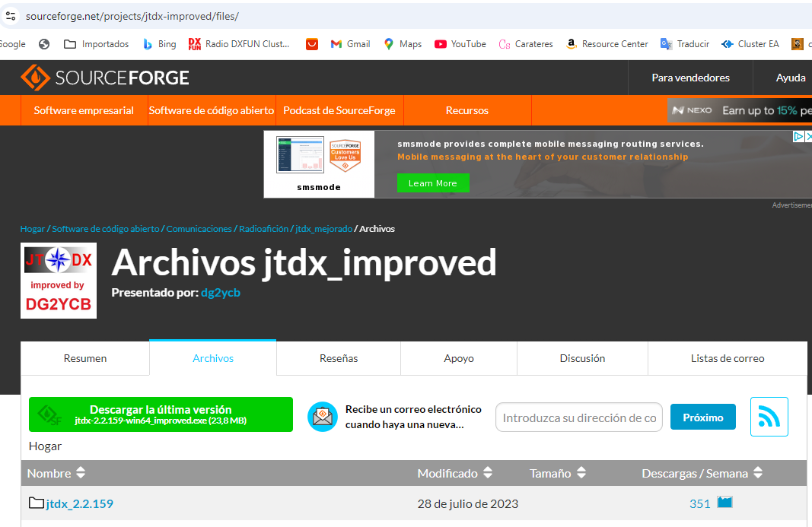Click the jtdx_mejorado breadcrumb link
The image size is (812, 527).
(x=323, y=229)
